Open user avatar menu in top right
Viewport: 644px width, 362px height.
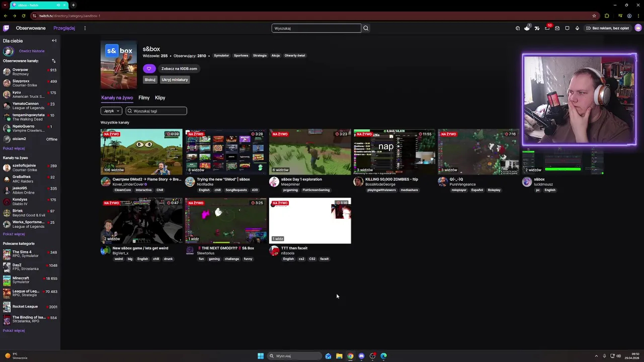click(x=638, y=28)
